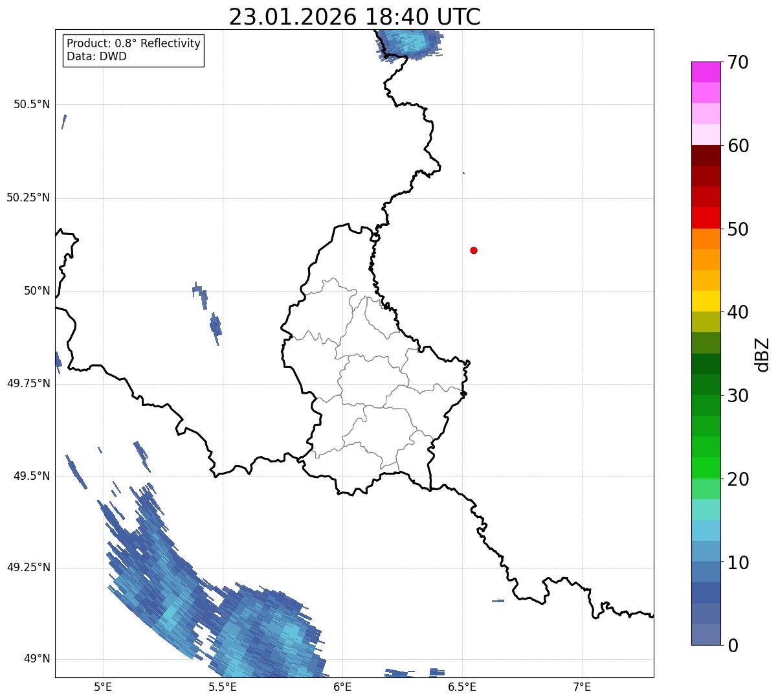The width and height of the screenshot is (778, 700).
Task: Click the dark maroon 60 dBZ colorbar segment
Action: (x=706, y=155)
